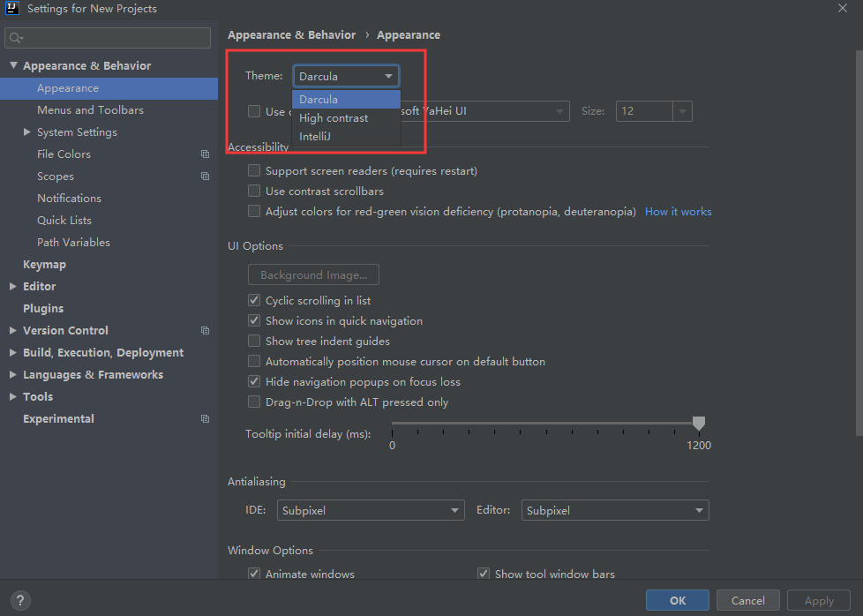Uncheck Cyclic scrolling in list
The image size is (863, 616).
254,301
